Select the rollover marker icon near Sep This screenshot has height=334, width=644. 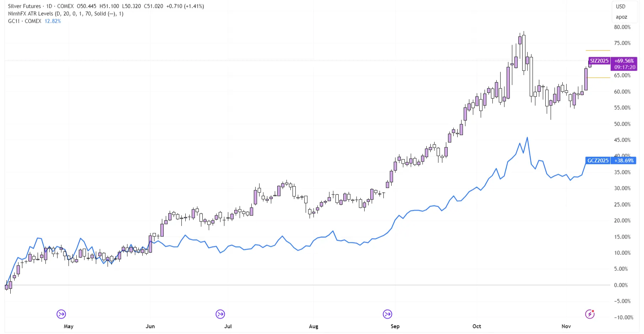point(387,314)
